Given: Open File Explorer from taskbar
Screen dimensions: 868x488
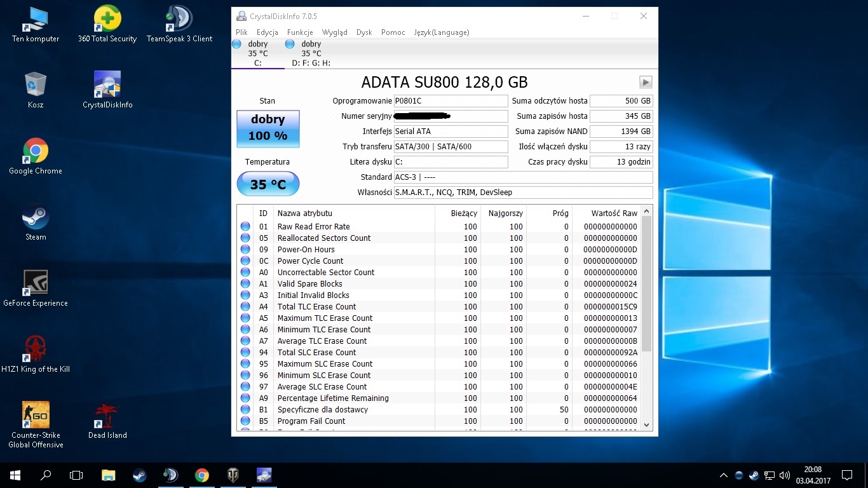Looking at the screenshot, I should [x=109, y=475].
